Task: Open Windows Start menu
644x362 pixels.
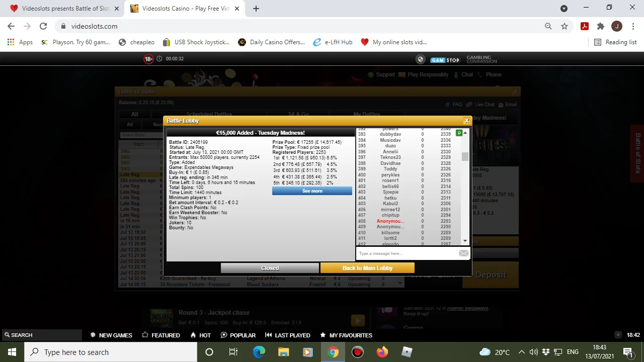Action: (12, 352)
